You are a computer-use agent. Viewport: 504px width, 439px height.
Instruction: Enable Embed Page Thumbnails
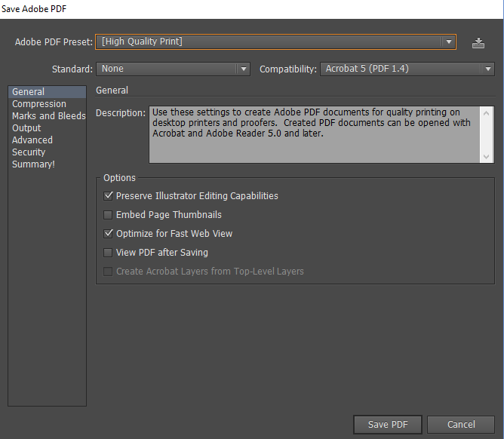[x=108, y=215]
